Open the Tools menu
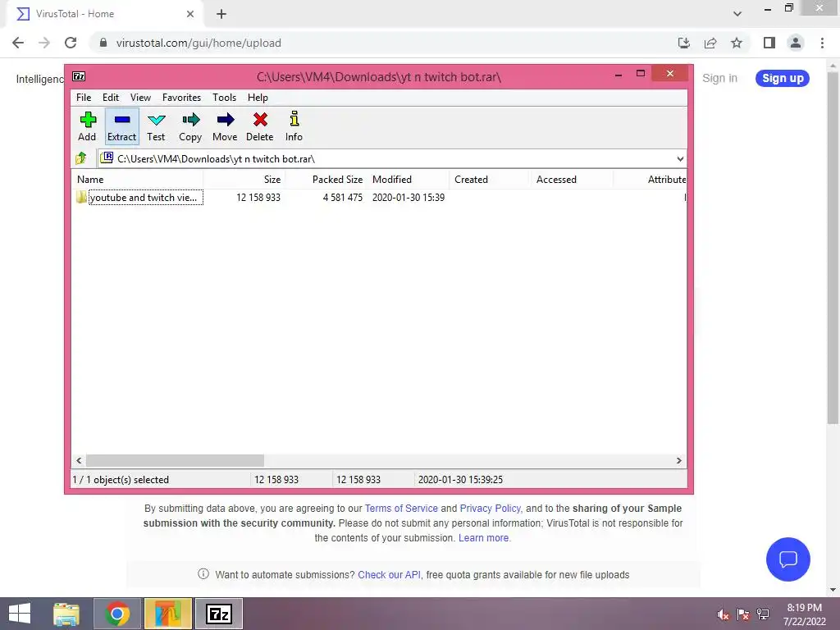The width and height of the screenshot is (840, 630). (224, 98)
